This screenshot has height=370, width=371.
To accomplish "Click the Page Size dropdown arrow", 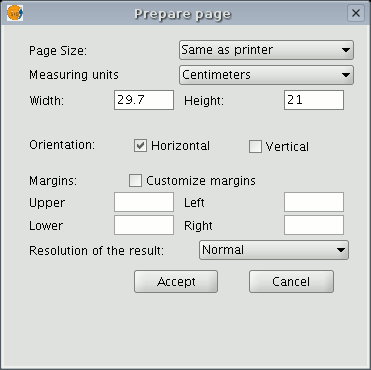I will click(x=346, y=50).
